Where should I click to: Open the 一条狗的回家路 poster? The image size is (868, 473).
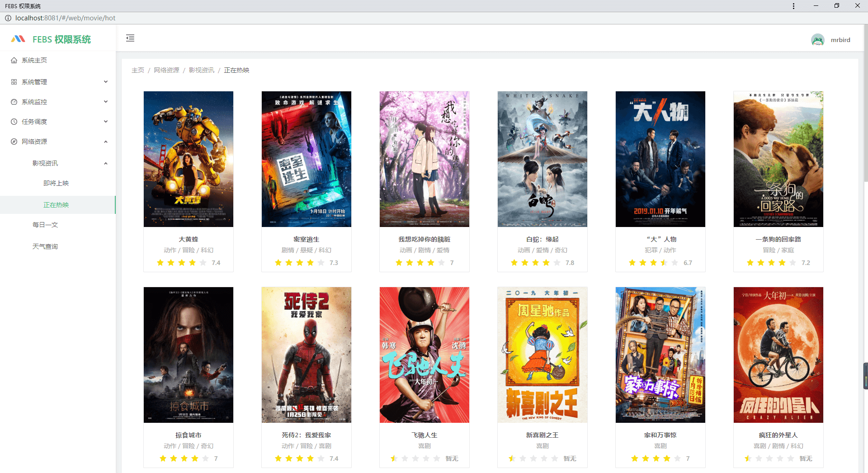778,159
